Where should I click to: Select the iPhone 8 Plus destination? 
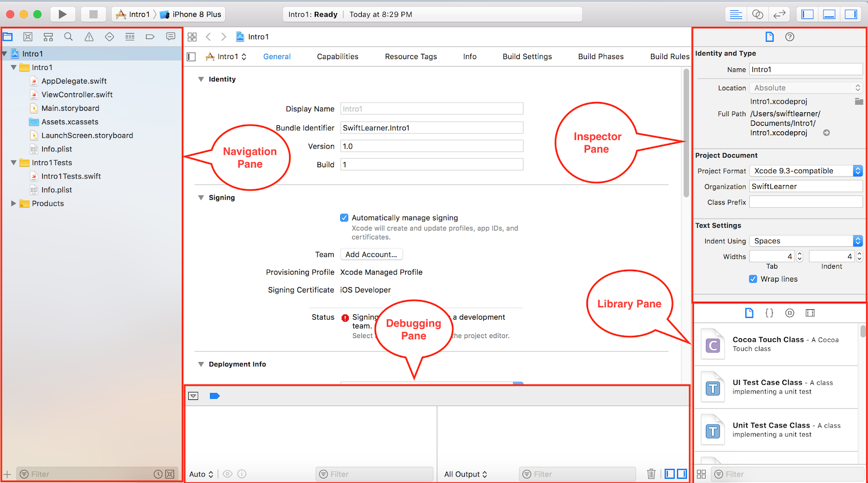pyautogui.click(x=191, y=14)
